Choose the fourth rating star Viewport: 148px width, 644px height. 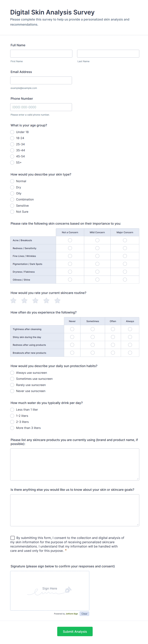pyautogui.click(x=46, y=300)
